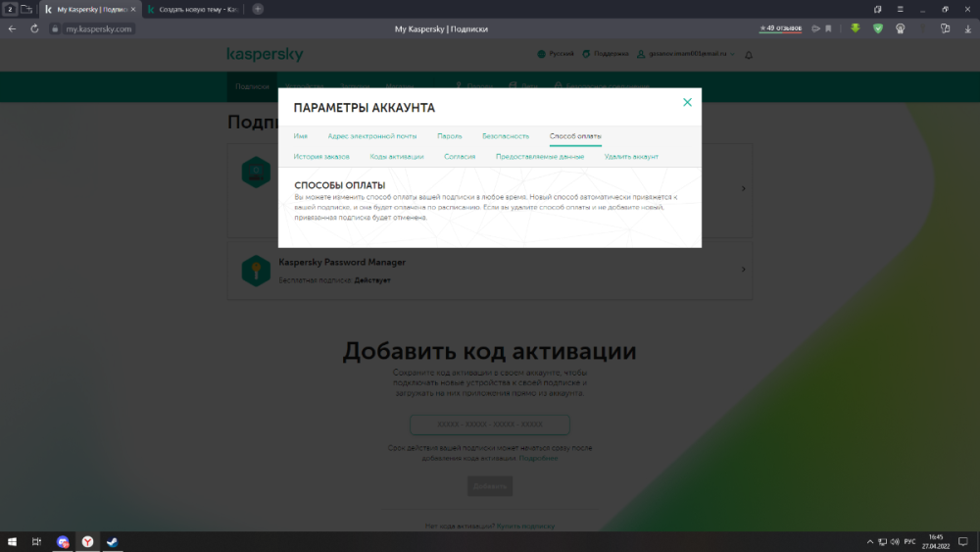Open the volume control in tray

point(895,542)
